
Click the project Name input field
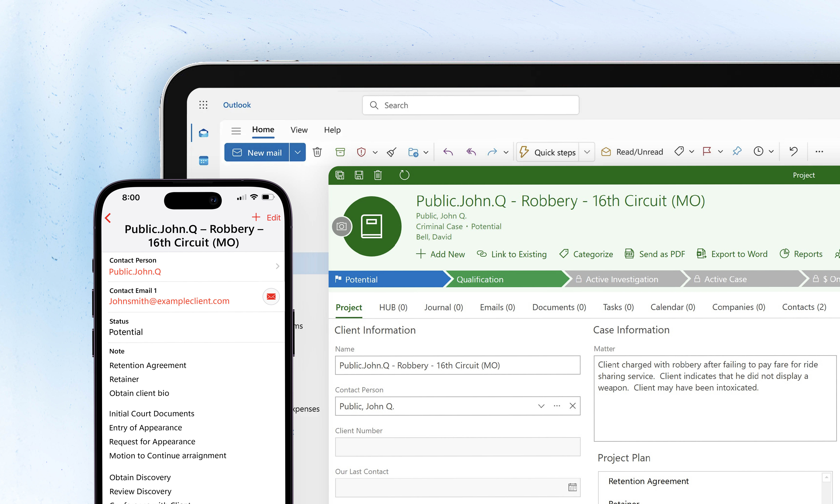[x=458, y=365]
